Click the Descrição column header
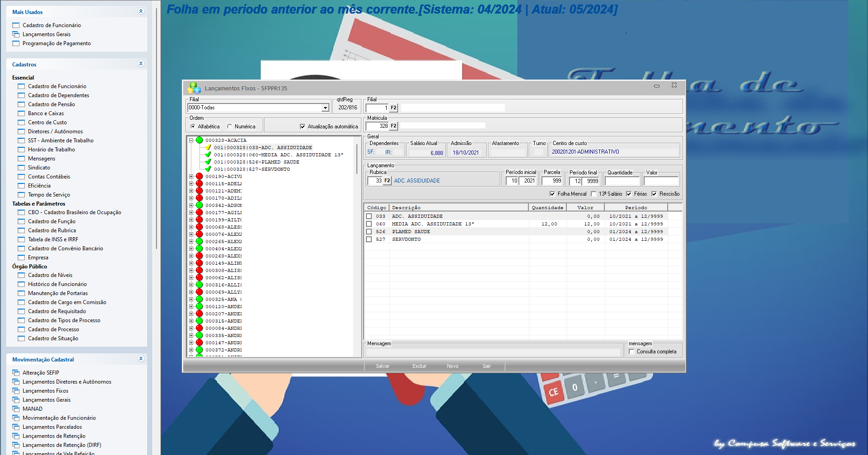The width and height of the screenshot is (868, 455). pyautogui.click(x=459, y=207)
